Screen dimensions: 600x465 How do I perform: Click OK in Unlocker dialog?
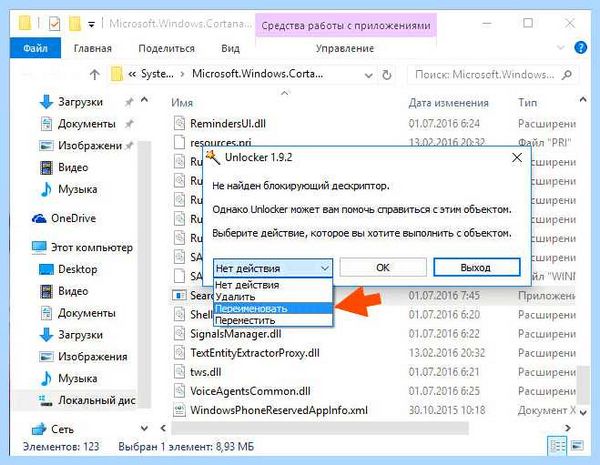pos(383,267)
